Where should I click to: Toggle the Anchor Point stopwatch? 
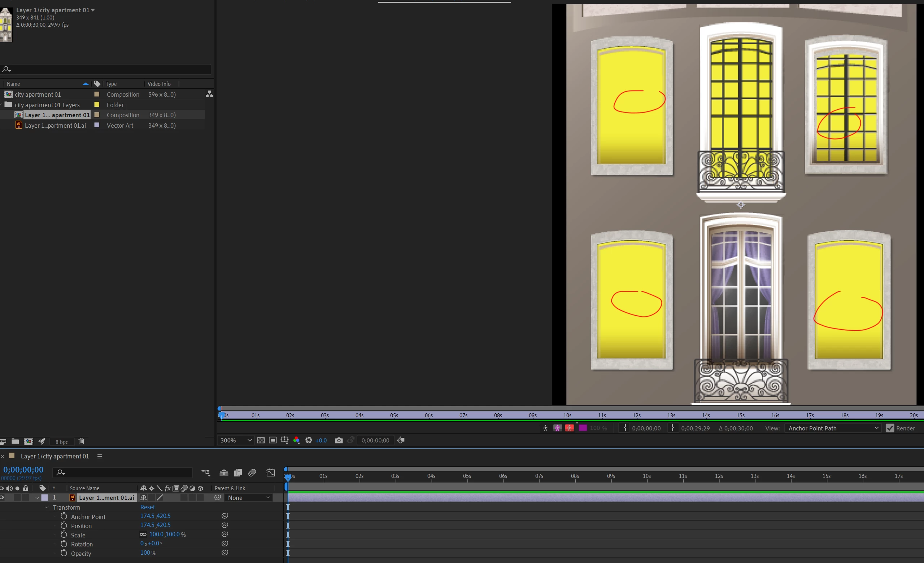(x=64, y=516)
